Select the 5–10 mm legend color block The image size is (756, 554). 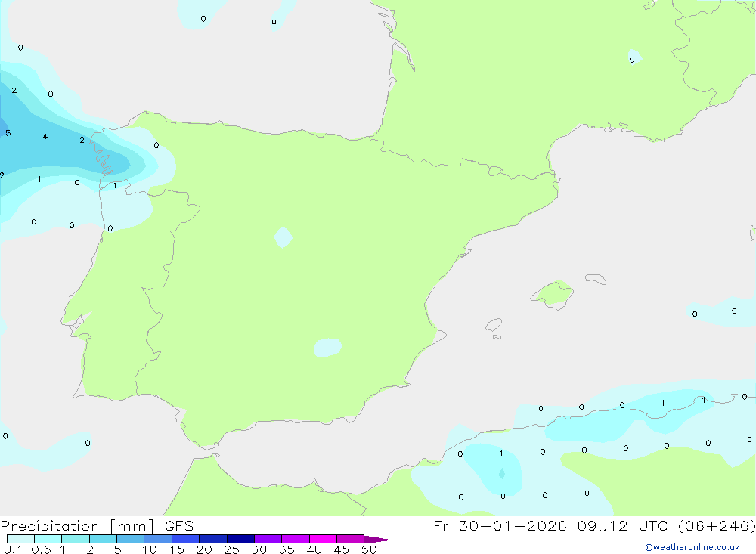click(x=130, y=539)
